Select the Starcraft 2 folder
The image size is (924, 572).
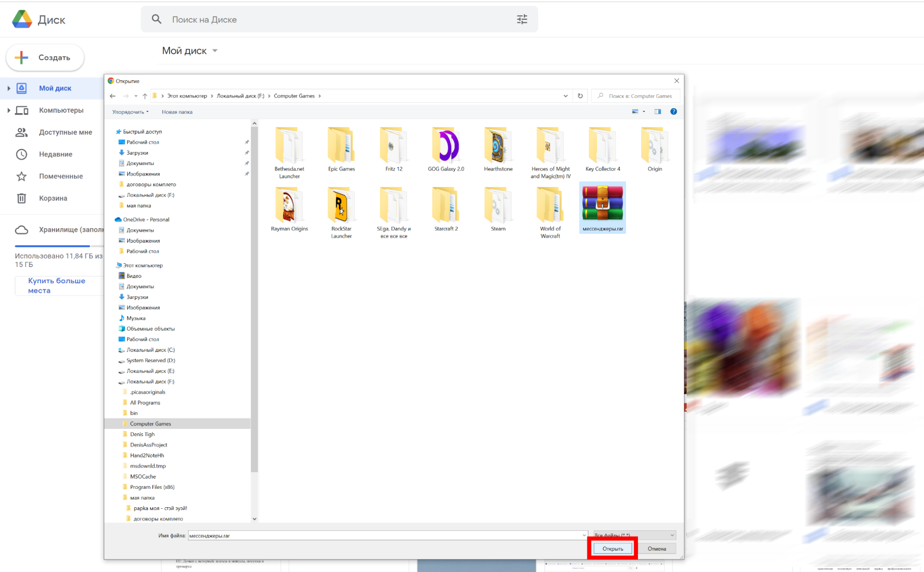tap(446, 209)
